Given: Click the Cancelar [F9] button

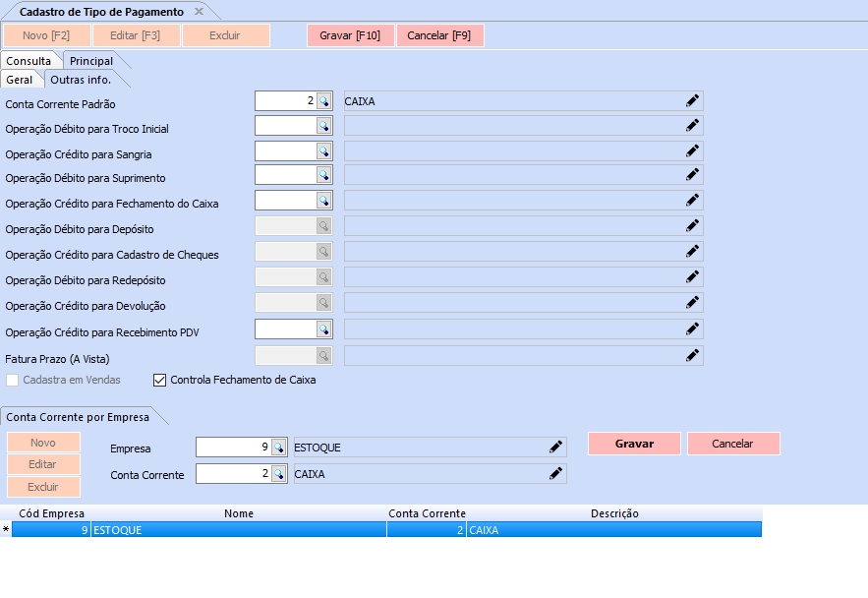Looking at the screenshot, I should coord(439,35).
